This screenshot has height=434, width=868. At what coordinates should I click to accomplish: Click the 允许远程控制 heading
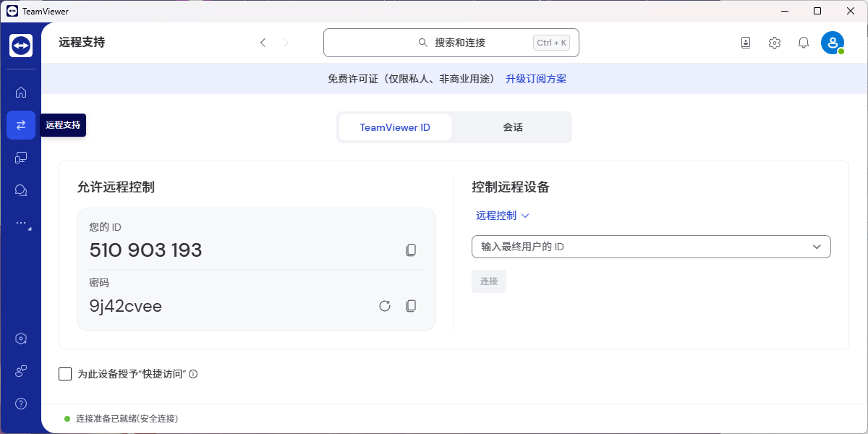pos(116,187)
